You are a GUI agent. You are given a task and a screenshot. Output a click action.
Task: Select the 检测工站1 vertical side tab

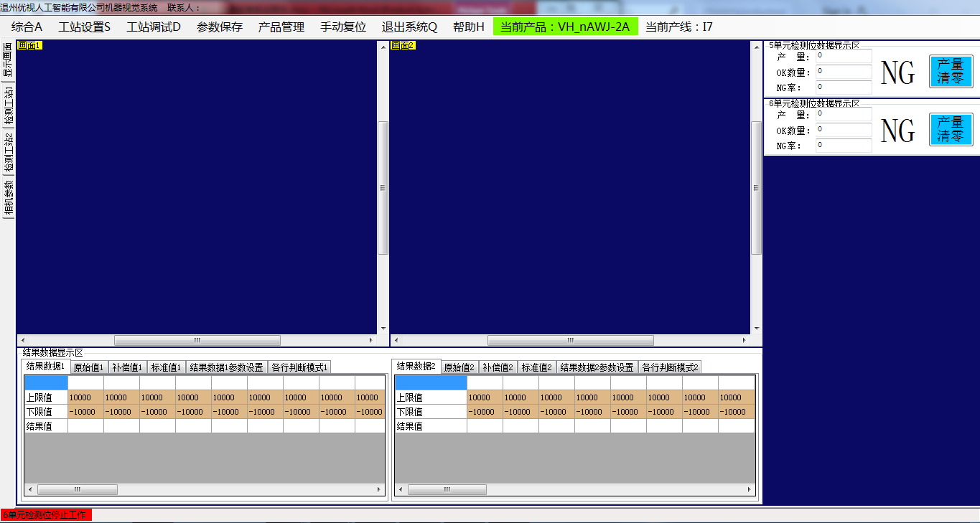(9, 105)
